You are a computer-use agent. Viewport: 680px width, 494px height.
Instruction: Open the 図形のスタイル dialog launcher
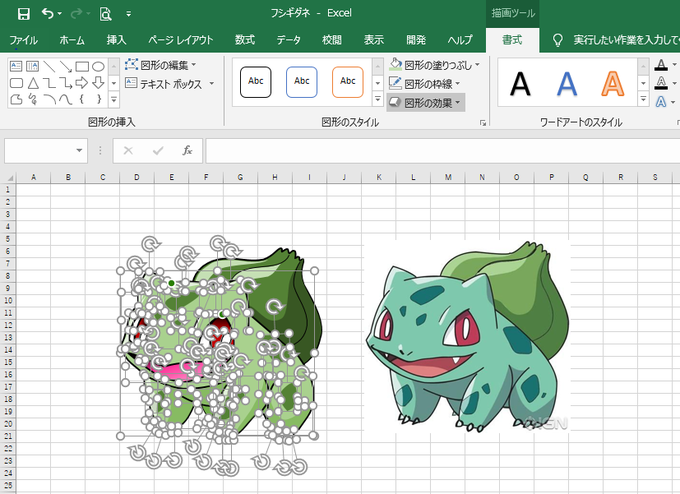(483, 123)
